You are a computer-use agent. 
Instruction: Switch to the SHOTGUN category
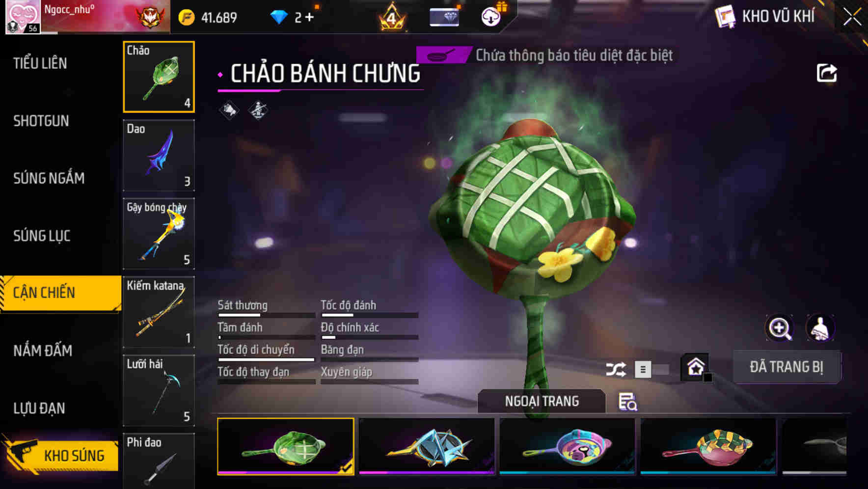pos(41,121)
